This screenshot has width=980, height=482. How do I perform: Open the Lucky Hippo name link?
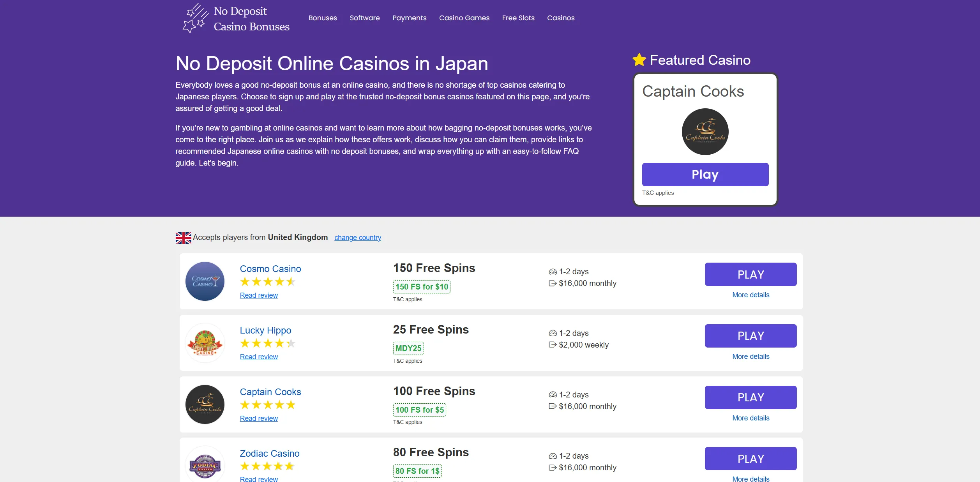265,330
